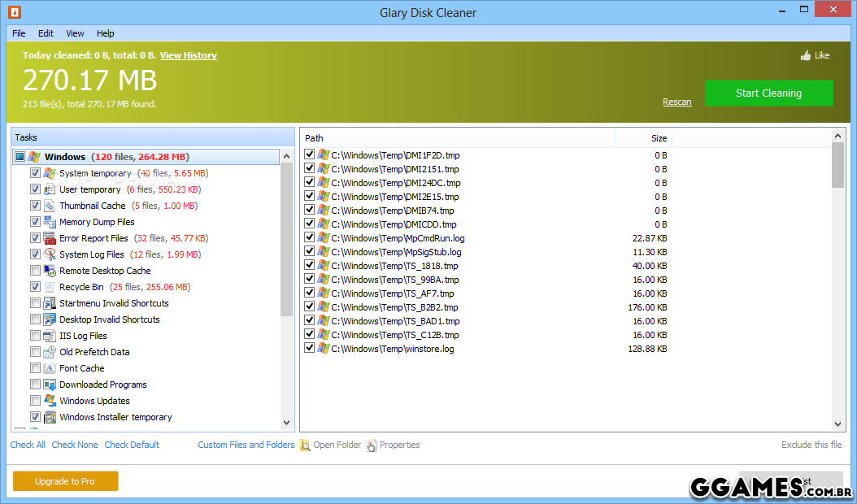Click the Error Report Files icon
Screen dimensions: 857x504
[x=50, y=238]
